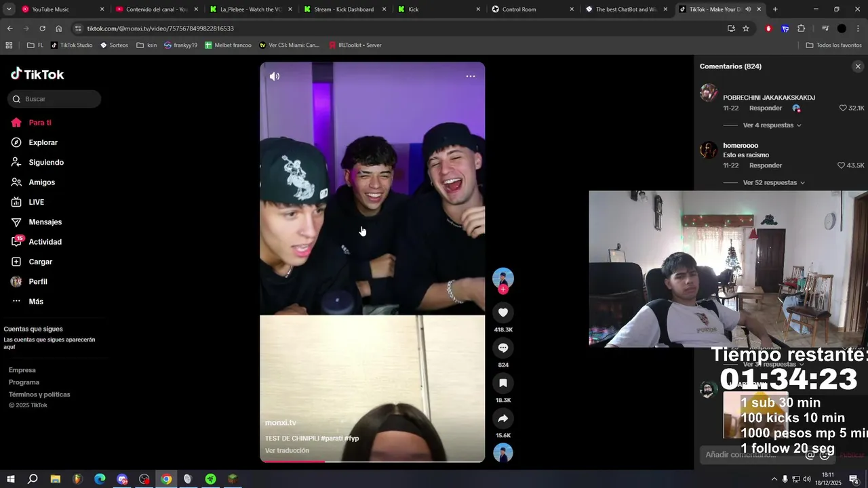Open IRLToolkit • Server bookmark

(x=355, y=45)
